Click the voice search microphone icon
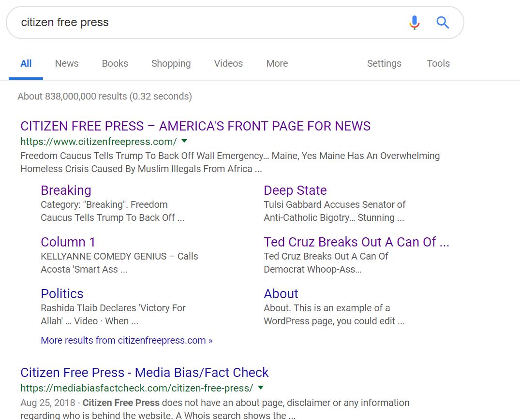The width and height of the screenshot is (520, 420). [414, 23]
